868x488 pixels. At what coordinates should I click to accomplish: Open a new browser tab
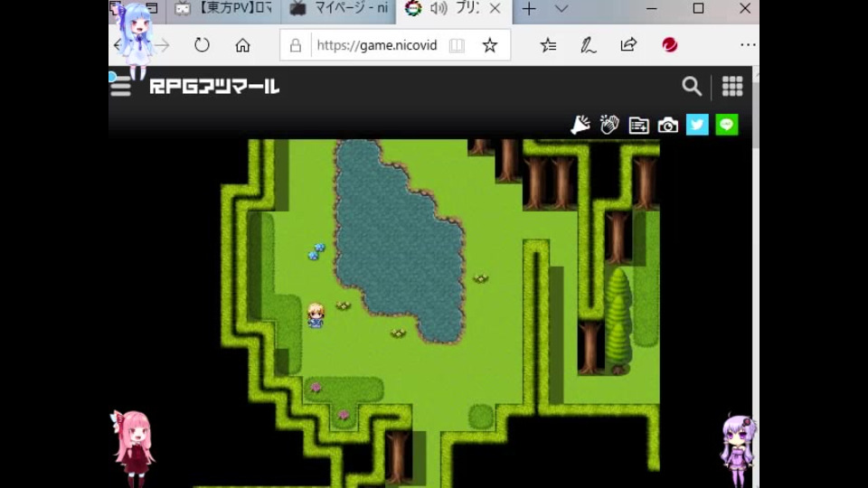(x=529, y=9)
